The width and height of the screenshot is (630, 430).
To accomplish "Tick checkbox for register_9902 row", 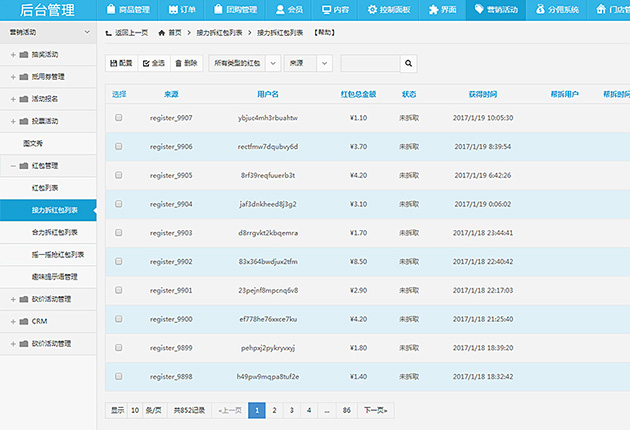I will point(119,261).
